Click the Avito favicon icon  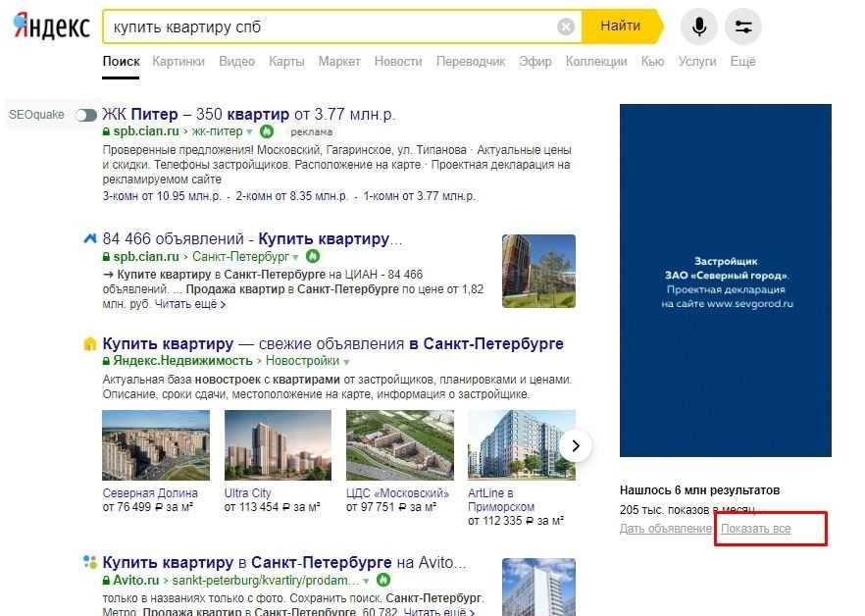point(90,563)
